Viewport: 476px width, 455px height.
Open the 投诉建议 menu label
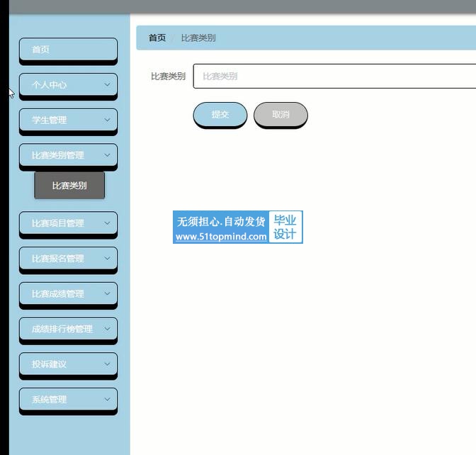click(x=49, y=364)
